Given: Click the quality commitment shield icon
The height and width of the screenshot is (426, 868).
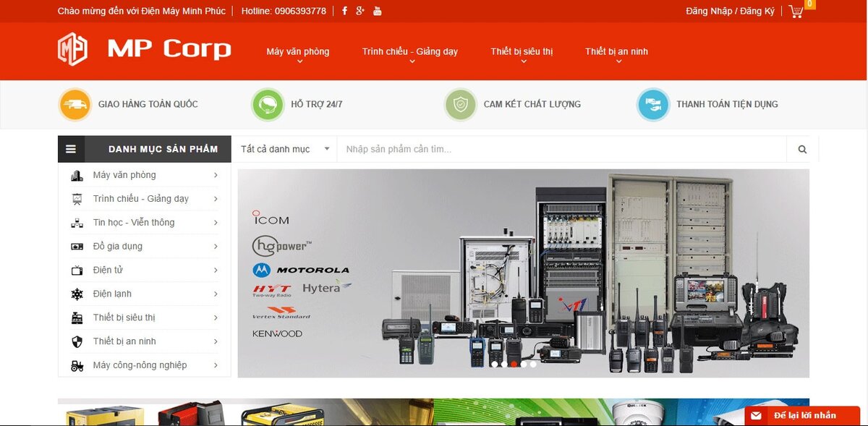Looking at the screenshot, I should pos(461,104).
